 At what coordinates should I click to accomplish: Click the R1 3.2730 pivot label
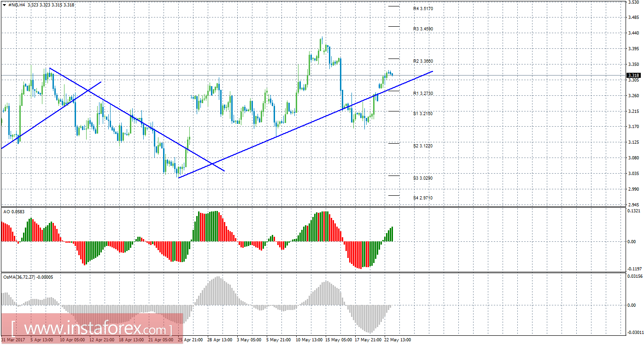(423, 94)
